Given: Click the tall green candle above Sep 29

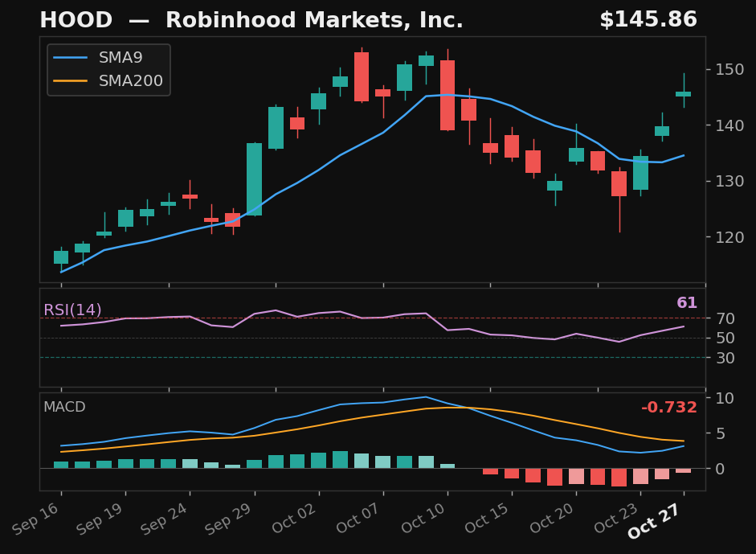Looking at the screenshot, I should (x=255, y=179).
